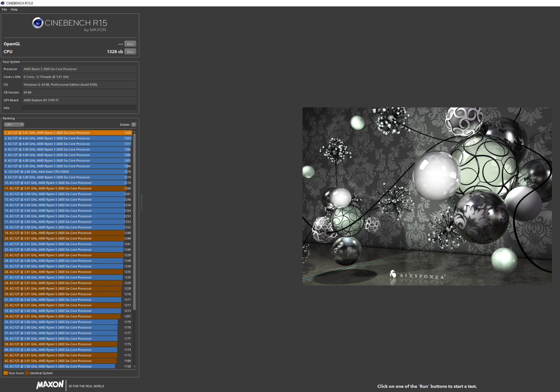
Task: Select ranking row 6 with score 1303
Action: coord(68,160)
